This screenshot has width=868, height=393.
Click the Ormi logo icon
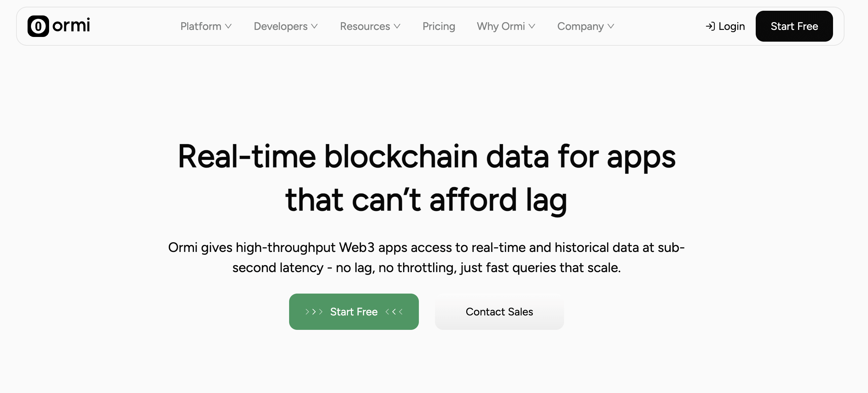(38, 26)
